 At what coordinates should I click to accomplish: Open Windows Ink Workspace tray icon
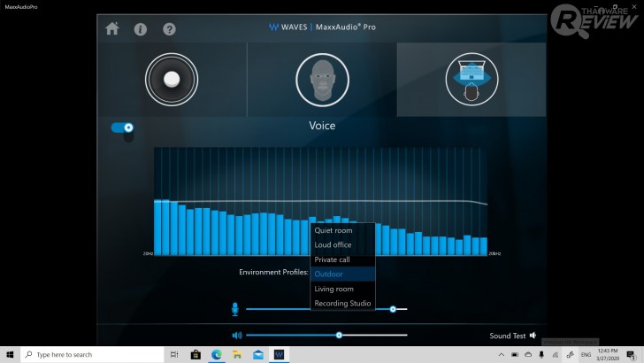[570, 354]
